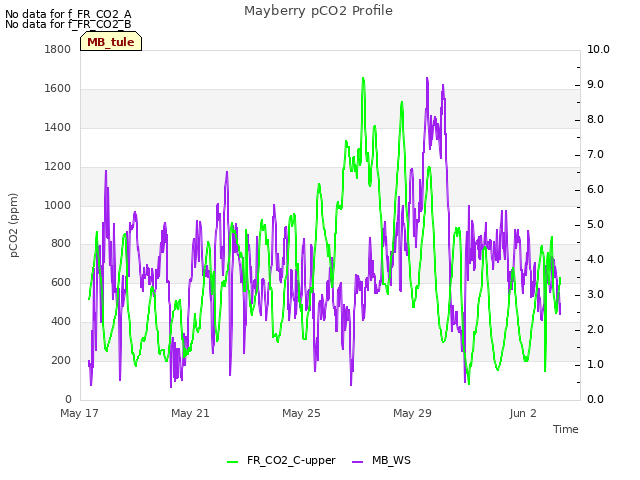
Task: Click the May 25 x-axis tick label
Action: [301, 413]
